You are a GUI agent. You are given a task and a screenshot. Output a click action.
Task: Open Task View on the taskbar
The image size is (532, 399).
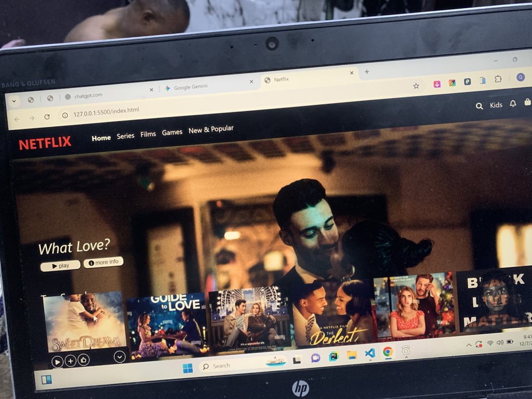(298, 360)
